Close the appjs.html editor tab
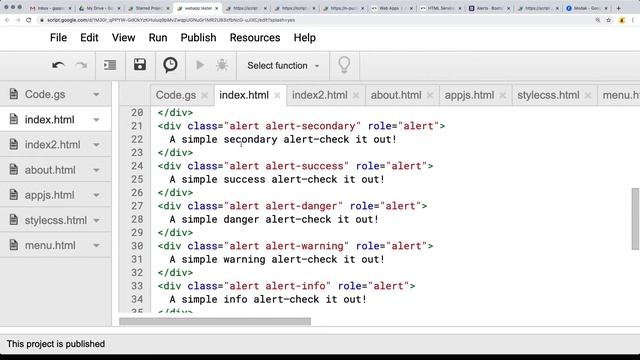Image resolution: width=640 pixels, height=360 pixels. coord(503,96)
